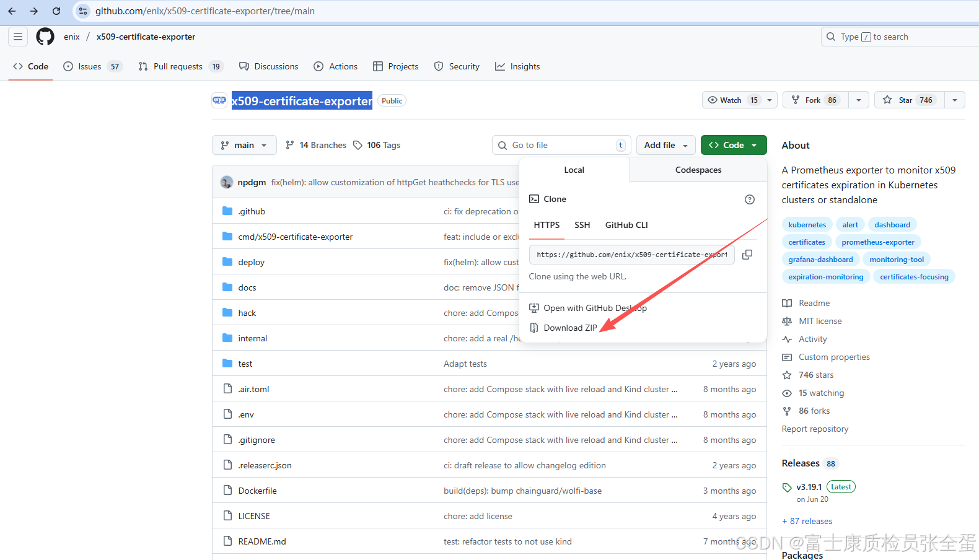Image resolution: width=979 pixels, height=560 pixels.
Task: Click the kubernetes topic tag
Action: tap(807, 225)
